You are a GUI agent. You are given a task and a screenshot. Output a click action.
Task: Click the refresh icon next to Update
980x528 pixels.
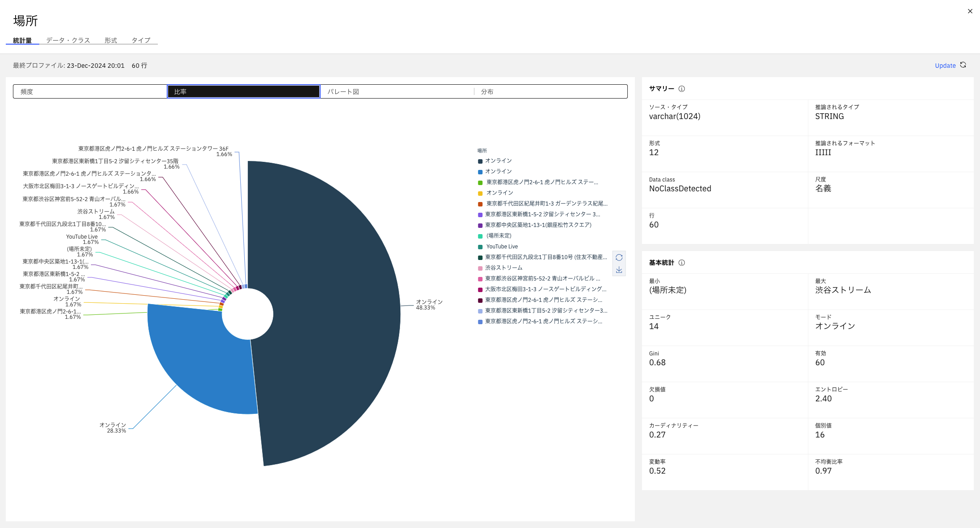pyautogui.click(x=963, y=65)
